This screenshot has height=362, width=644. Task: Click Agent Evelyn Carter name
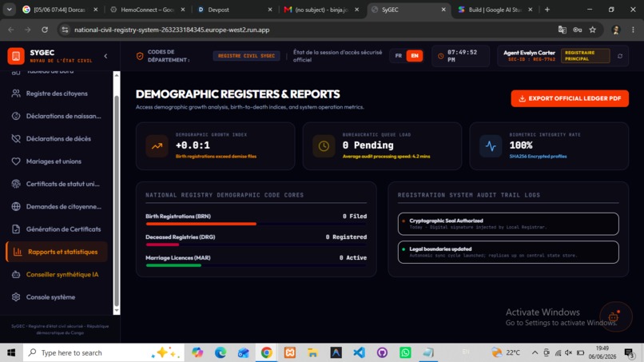(x=529, y=53)
